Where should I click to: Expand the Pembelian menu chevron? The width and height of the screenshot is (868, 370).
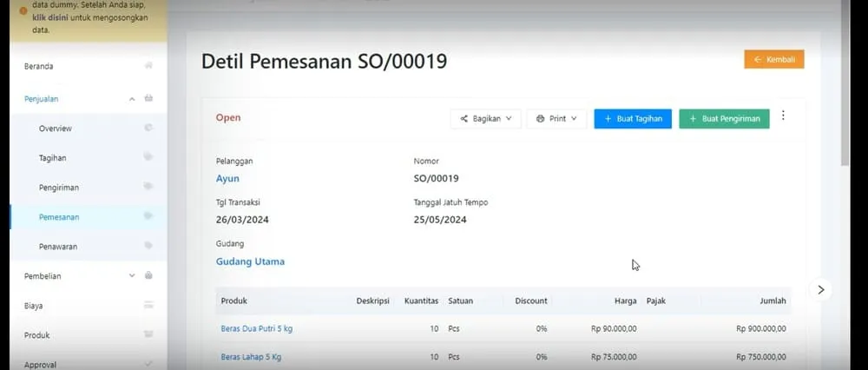click(132, 275)
